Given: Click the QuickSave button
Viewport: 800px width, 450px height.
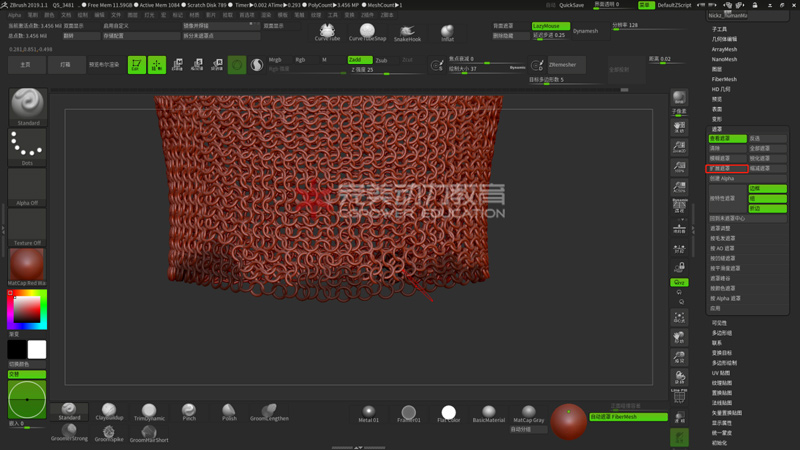Looking at the screenshot, I should coord(571,5).
